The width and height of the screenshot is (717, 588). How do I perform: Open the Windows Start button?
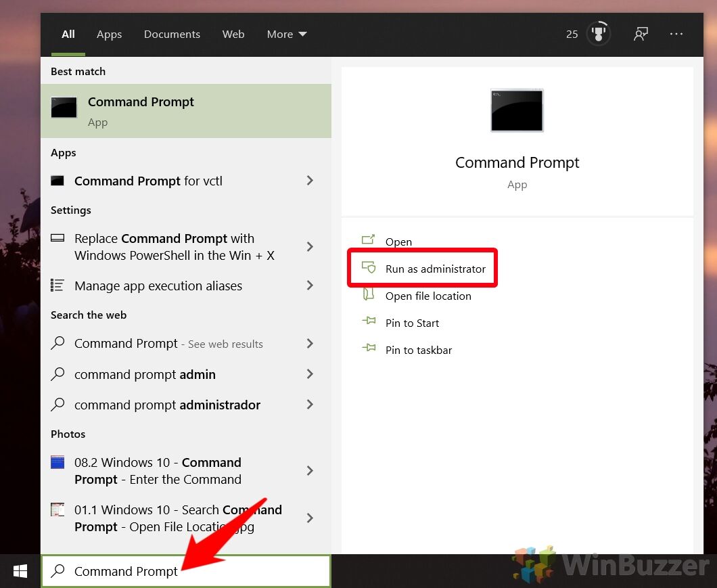[x=20, y=571]
